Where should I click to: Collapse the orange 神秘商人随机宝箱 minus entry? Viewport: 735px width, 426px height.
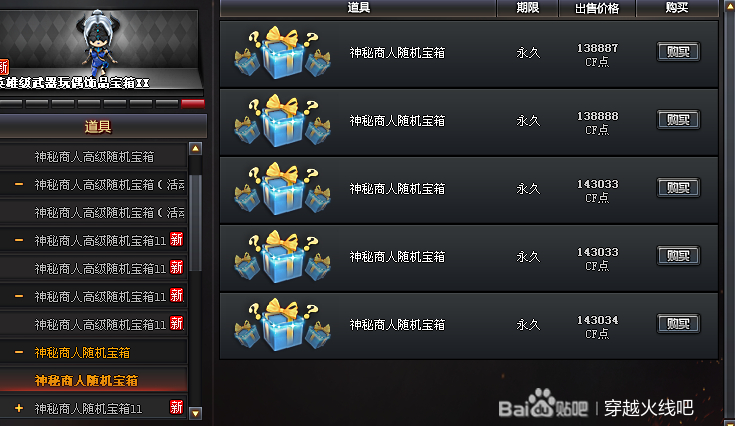point(19,352)
